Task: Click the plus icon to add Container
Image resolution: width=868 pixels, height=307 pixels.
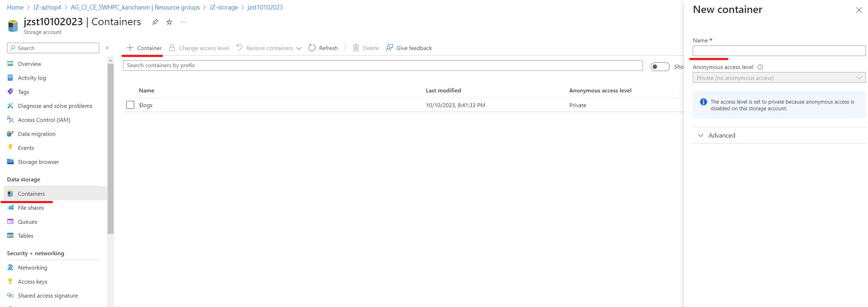Action: coord(130,48)
